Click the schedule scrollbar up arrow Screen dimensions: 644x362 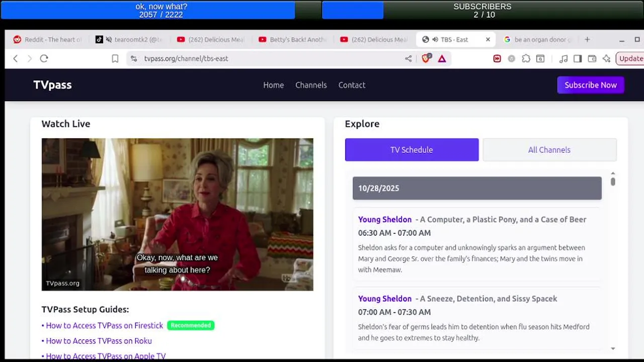[x=613, y=173]
